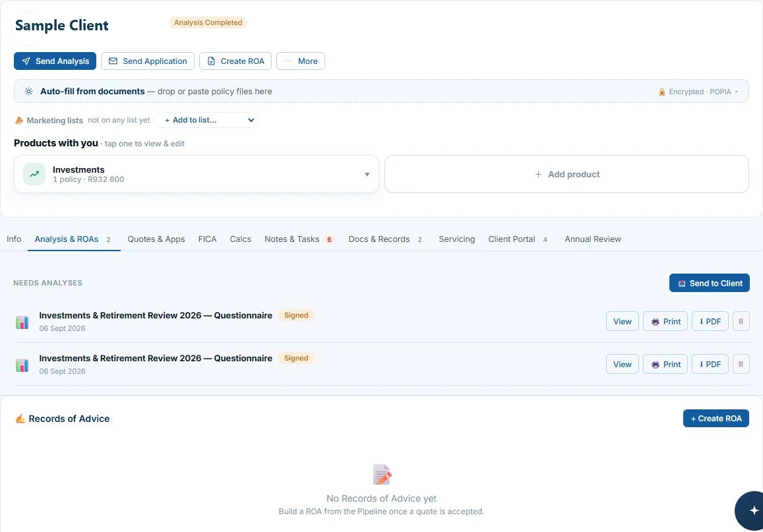Open the Docs & Records tab
The image size is (763, 532).
point(385,239)
